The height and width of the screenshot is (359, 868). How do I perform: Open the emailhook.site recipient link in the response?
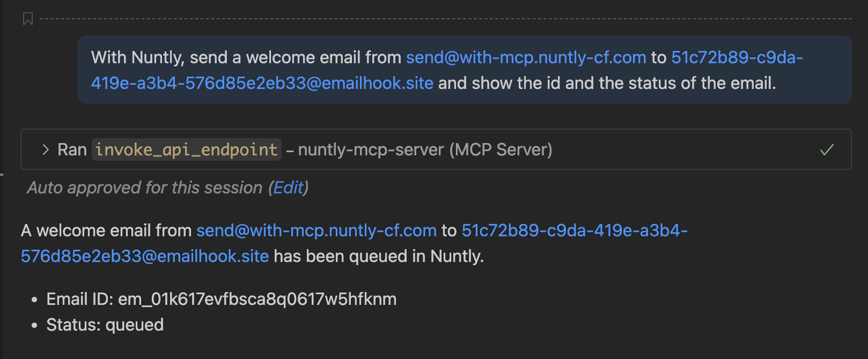(145, 256)
